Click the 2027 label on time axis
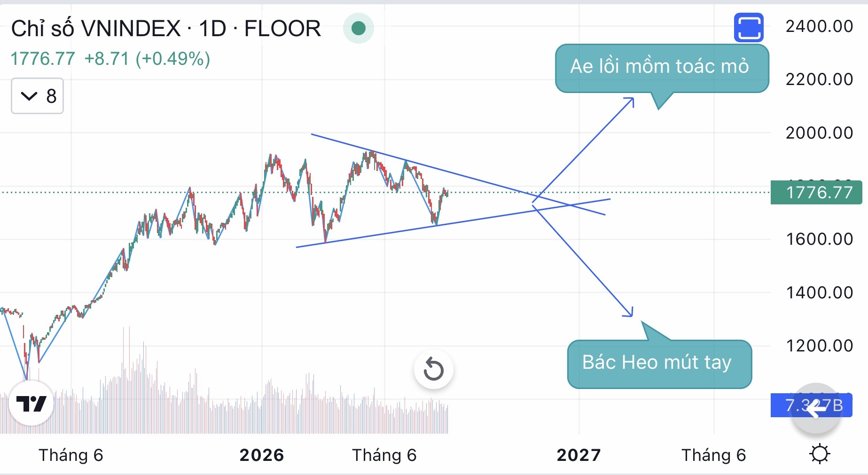Screen dimensions: 868x475 pos(579,455)
